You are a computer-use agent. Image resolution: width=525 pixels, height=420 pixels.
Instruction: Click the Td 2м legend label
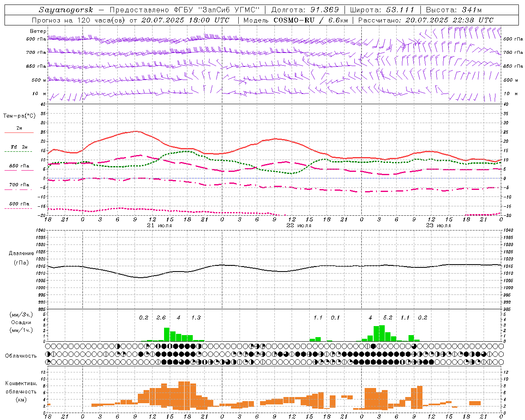tap(19, 147)
